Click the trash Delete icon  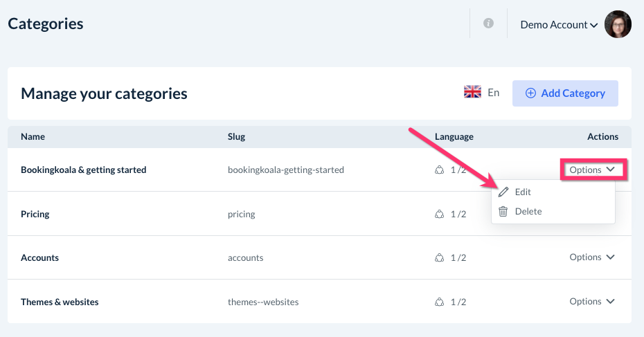click(503, 212)
